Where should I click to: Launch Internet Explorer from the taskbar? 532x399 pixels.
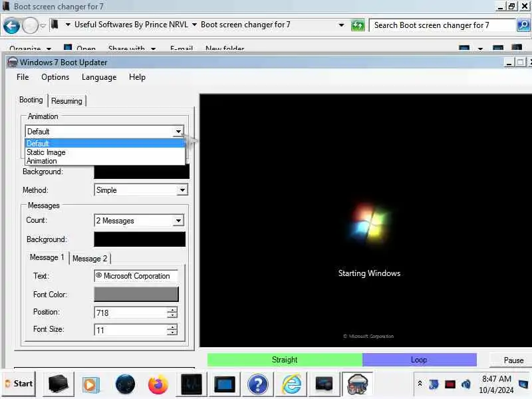tap(291, 384)
